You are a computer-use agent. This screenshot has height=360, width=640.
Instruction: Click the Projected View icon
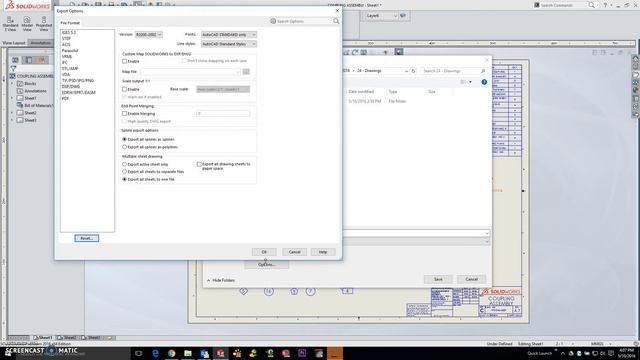[x=44, y=20]
